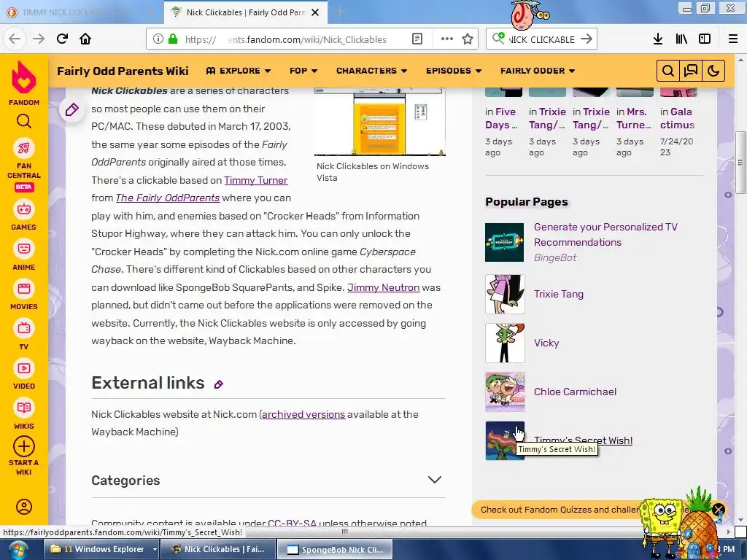Edit the External links section pencil
This screenshot has width=747, height=560.
click(x=219, y=384)
